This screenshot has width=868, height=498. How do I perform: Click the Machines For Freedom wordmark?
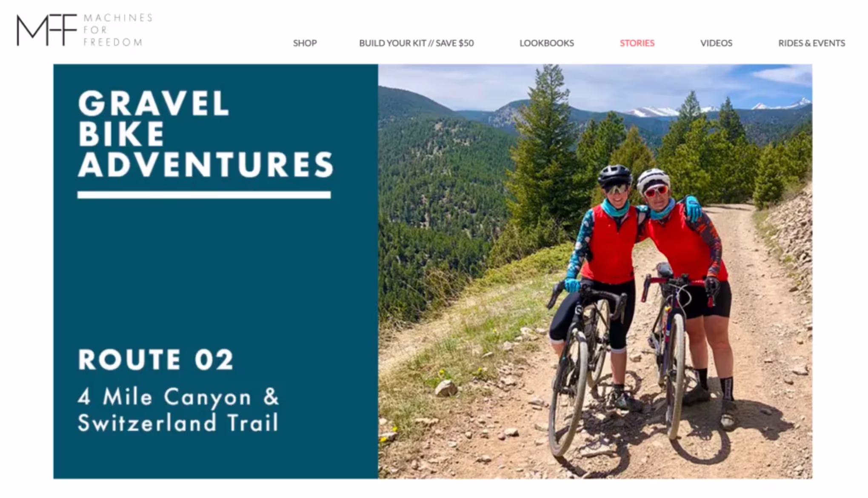tap(117, 30)
